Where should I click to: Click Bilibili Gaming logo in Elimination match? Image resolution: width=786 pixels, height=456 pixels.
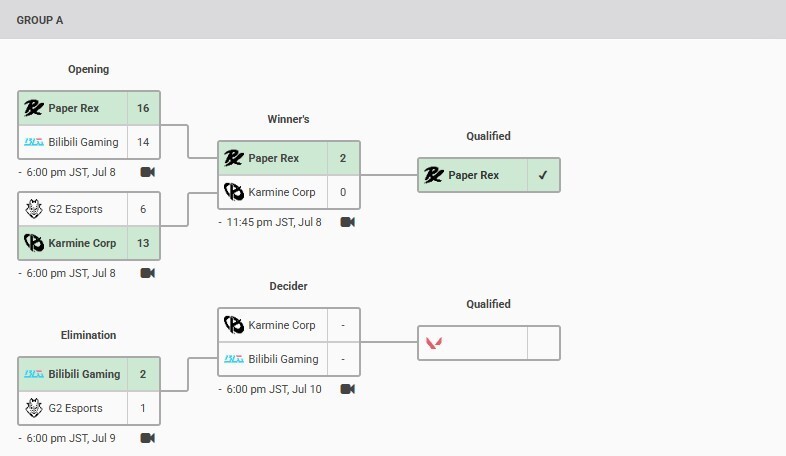point(34,374)
